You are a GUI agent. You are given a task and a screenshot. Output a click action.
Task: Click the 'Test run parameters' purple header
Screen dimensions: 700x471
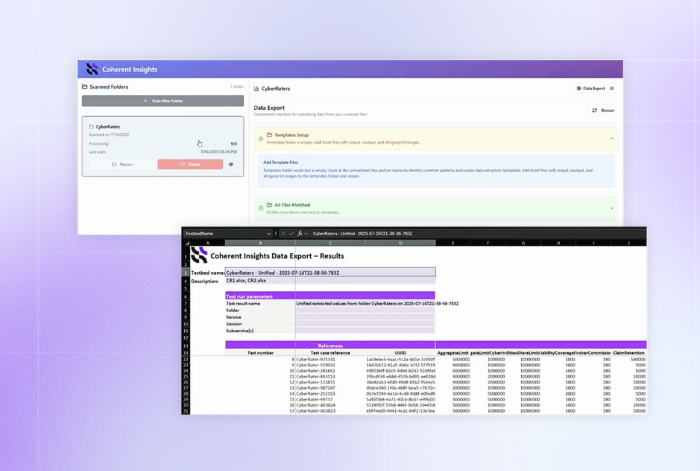click(330, 296)
